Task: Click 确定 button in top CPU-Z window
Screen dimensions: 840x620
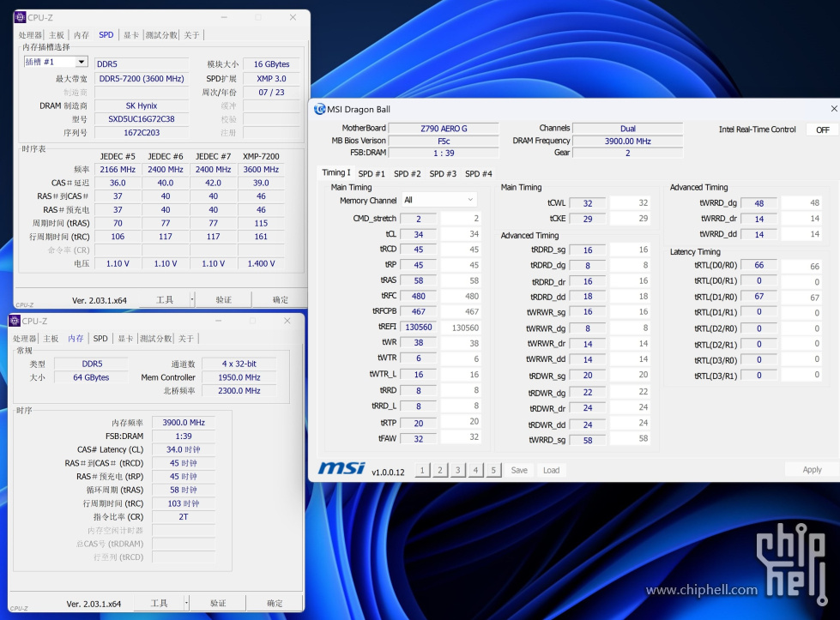Action: (x=281, y=299)
